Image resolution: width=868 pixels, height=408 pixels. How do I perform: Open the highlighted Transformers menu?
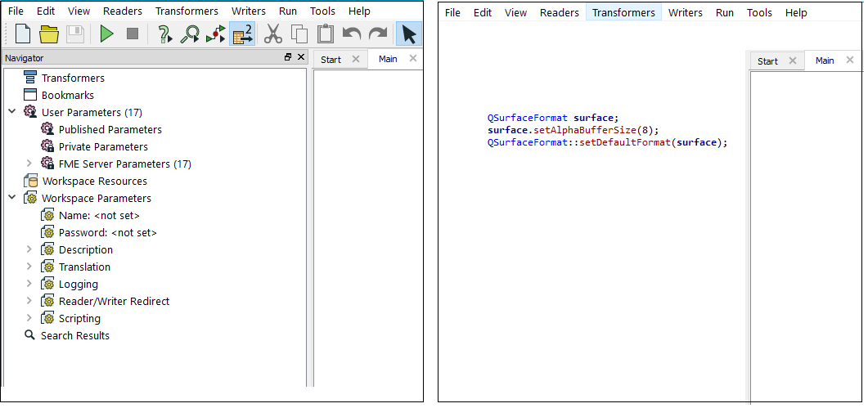tap(623, 12)
